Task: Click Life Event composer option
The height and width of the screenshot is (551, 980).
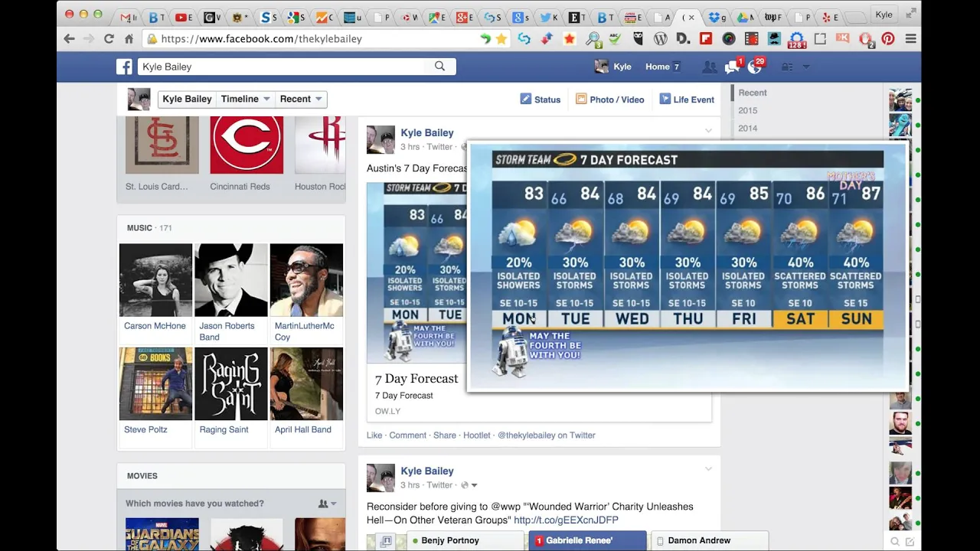Action: tap(687, 99)
